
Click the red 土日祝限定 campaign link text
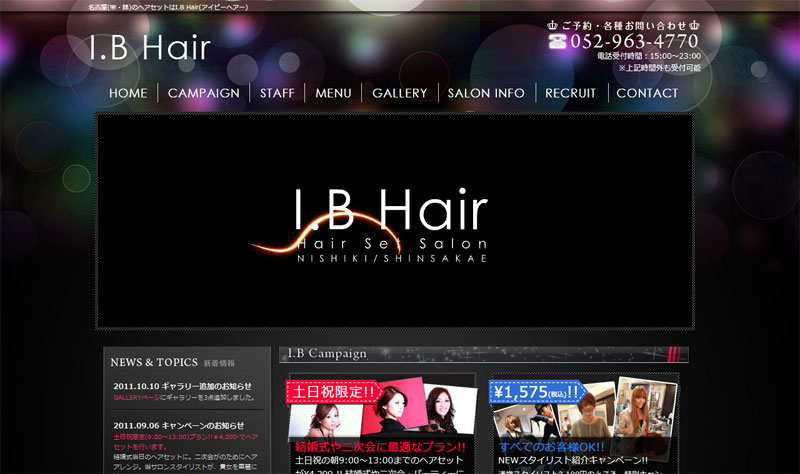coord(186,441)
